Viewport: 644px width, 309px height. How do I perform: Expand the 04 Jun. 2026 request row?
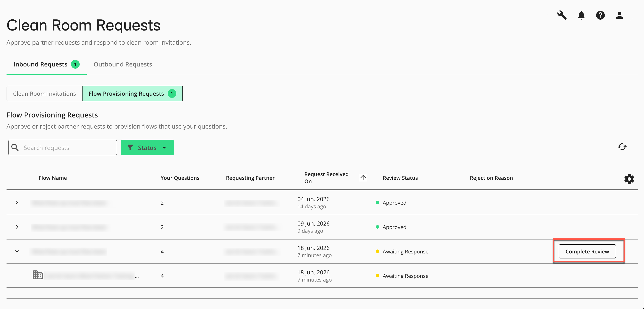17,202
